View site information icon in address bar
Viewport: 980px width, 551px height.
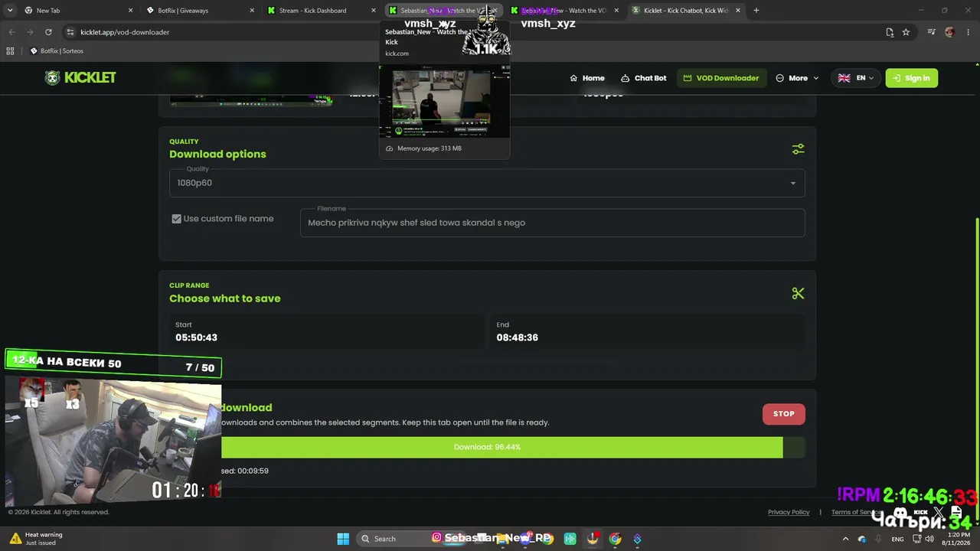point(70,32)
